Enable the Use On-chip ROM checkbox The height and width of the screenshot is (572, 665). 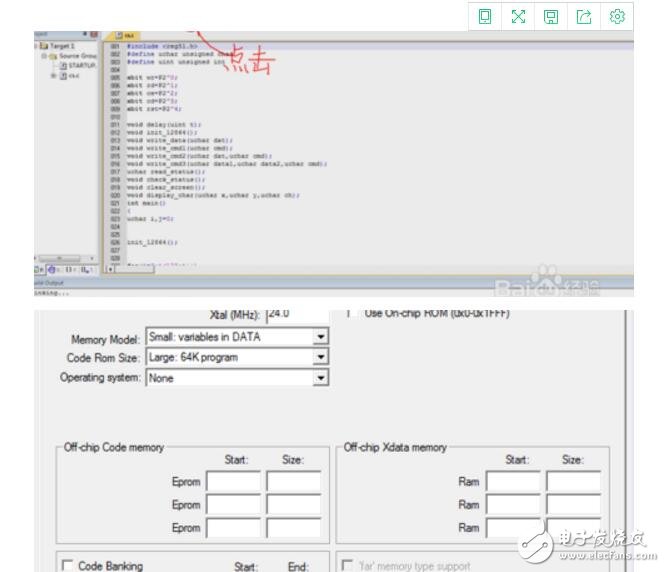tap(350, 313)
